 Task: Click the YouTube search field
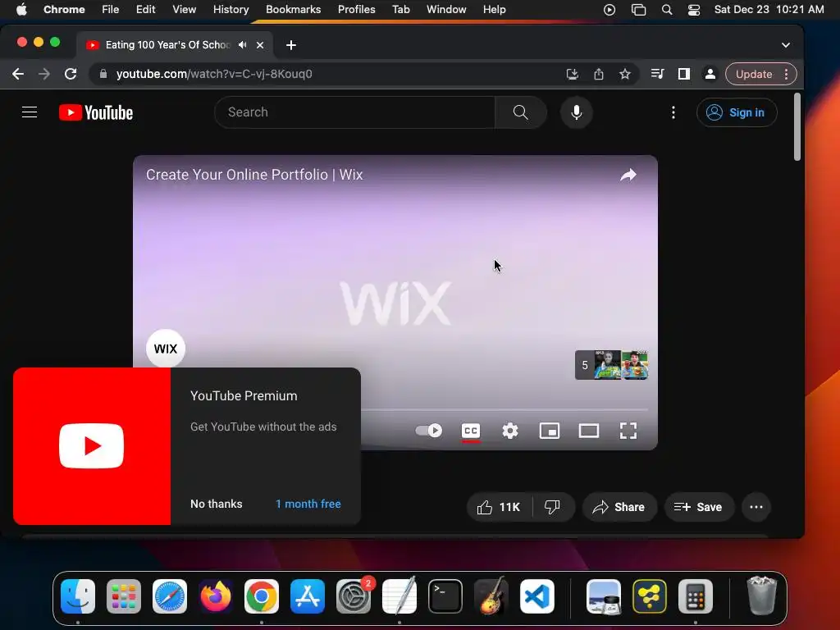[354, 112]
